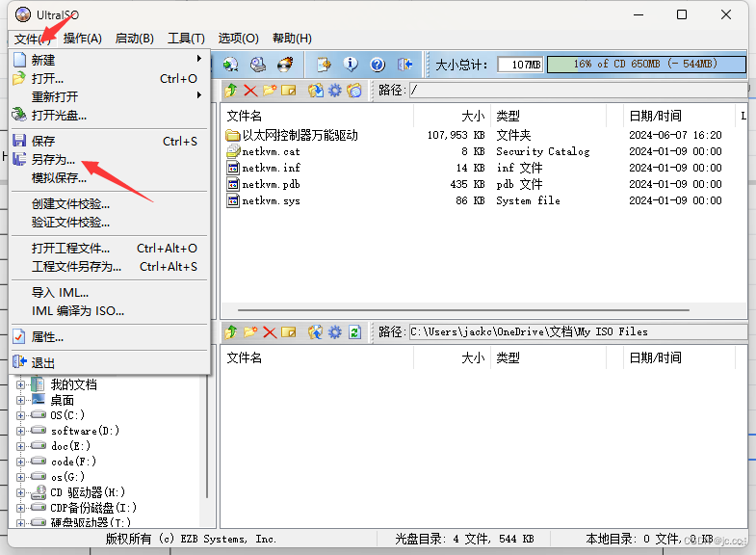Expand the 桌面 tree node
The width and height of the screenshot is (756, 555).
pyautogui.click(x=20, y=400)
